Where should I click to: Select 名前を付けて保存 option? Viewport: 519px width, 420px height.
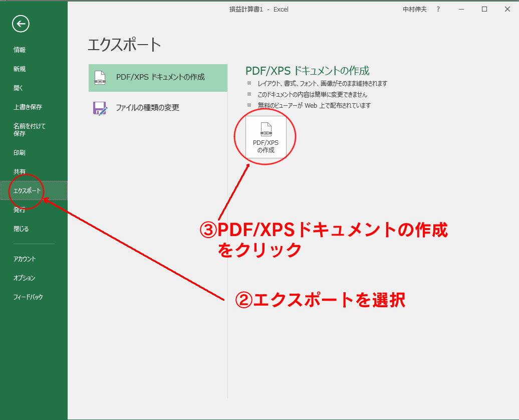30,129
